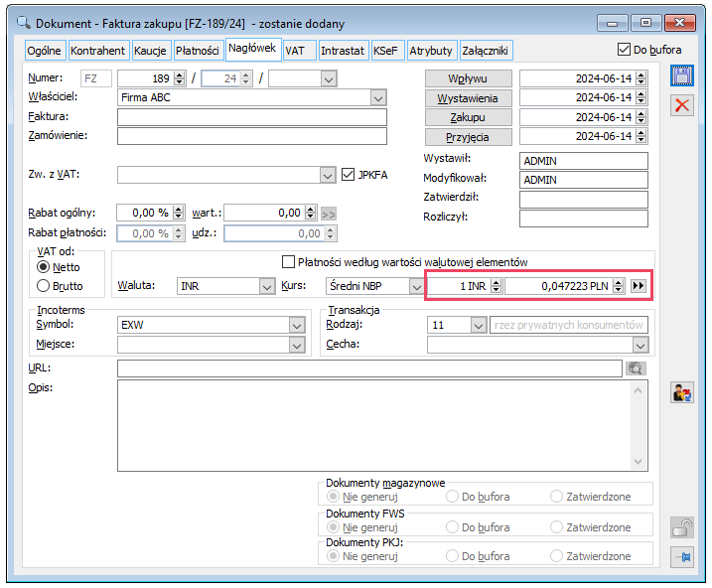Click the Opis text scroll down arrow
The height and width of the screenshot is (588, 712).
pos(638,461)
